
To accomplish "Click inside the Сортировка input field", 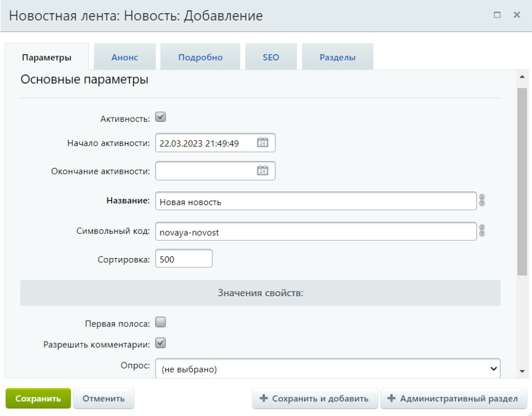I will pos(184,260).
